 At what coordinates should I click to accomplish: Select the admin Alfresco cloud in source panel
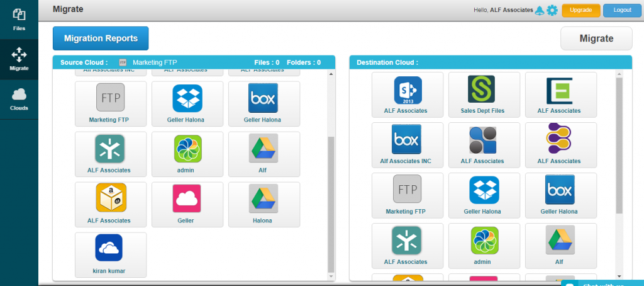(x=187, y=154)
